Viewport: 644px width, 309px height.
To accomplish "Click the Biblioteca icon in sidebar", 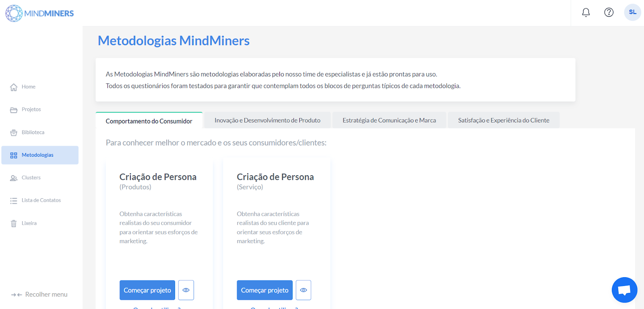I will (x=14, y=133).
